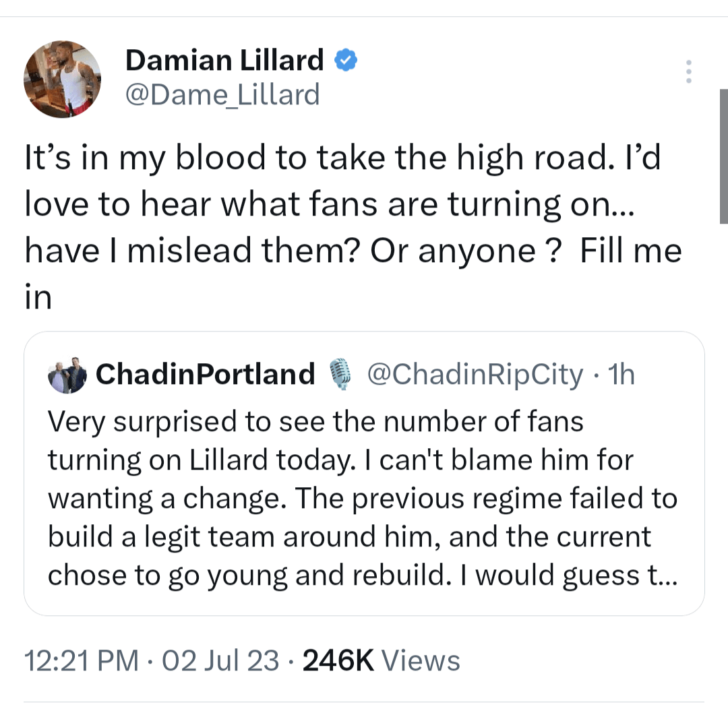The image size is (728, 715).
Task: Click the ChadinPortland display name
Action: (206, 374)
